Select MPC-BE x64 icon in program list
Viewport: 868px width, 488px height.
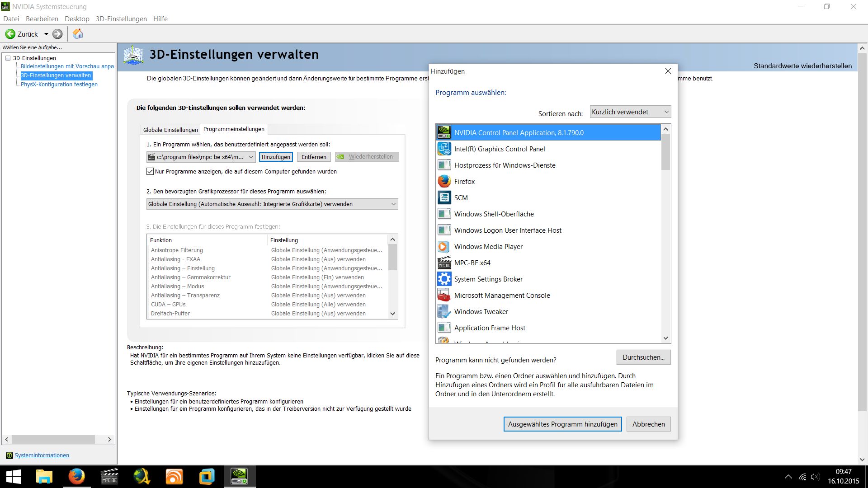(444, 263)
